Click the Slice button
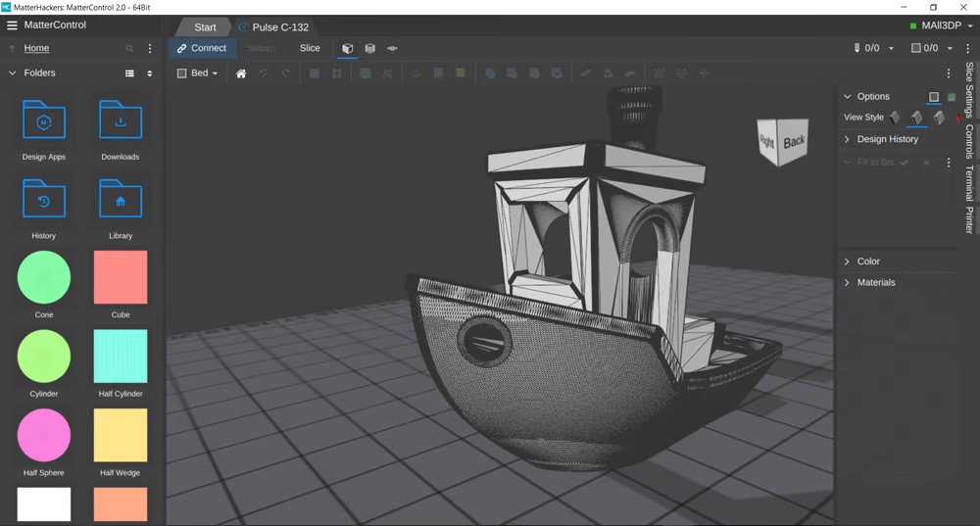The height and width of the screenshot is (526, 980). [x=310, y=48]
